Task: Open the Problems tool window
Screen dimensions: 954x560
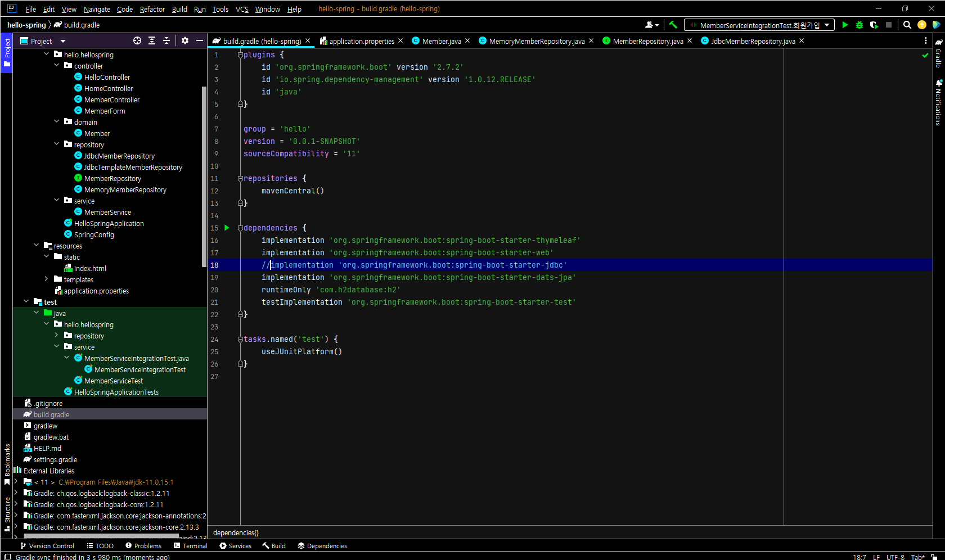Action: point(143,546)
